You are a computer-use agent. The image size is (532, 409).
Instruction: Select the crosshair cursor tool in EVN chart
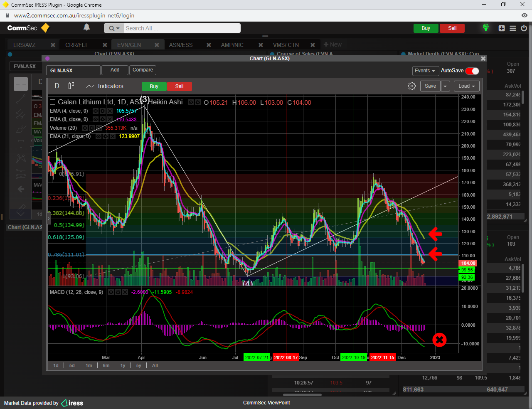(x=21, y=84)
